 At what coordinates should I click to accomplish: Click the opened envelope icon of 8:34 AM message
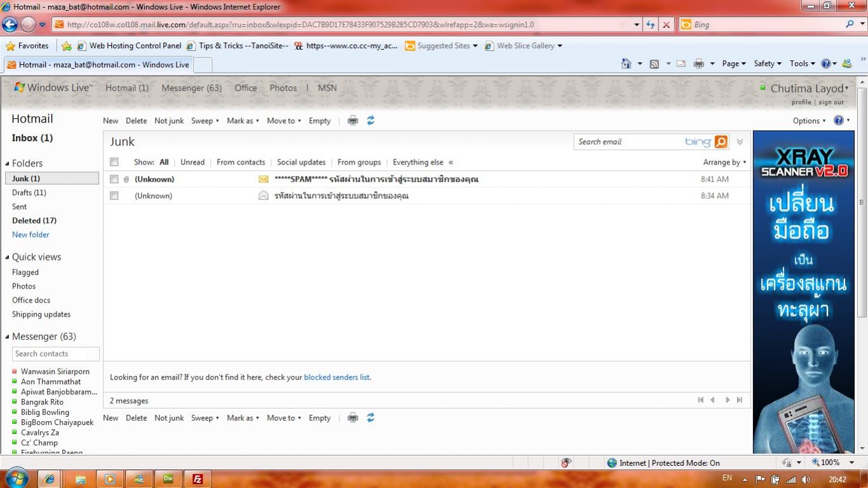263,196
